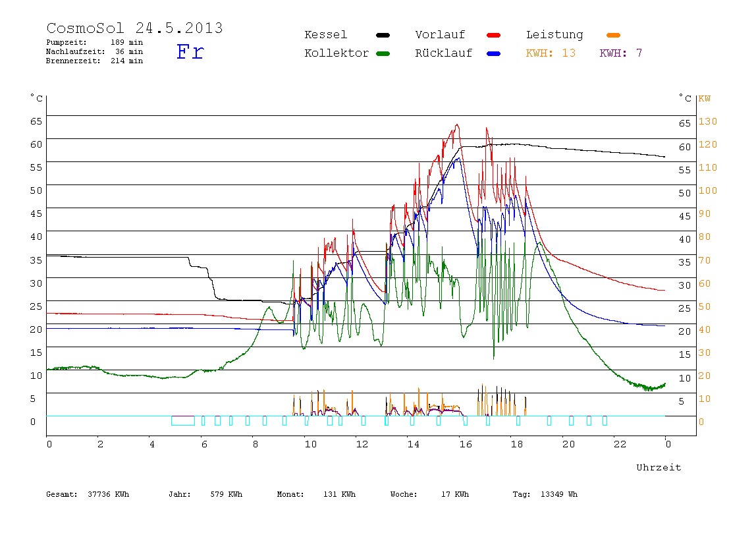Viewport: 756px width, 535px height.
Task: Click the orange KW axis unit label
Action: (705, 98)
